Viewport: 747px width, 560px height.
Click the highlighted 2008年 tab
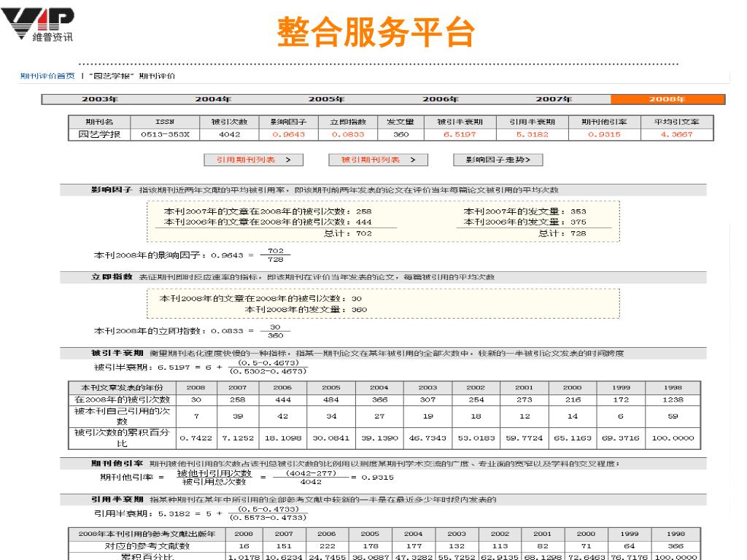(667, 99)
